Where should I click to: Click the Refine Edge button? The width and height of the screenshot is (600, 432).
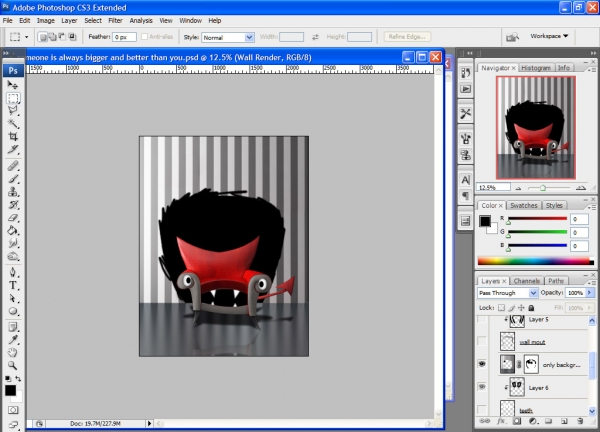pos(407,37)
